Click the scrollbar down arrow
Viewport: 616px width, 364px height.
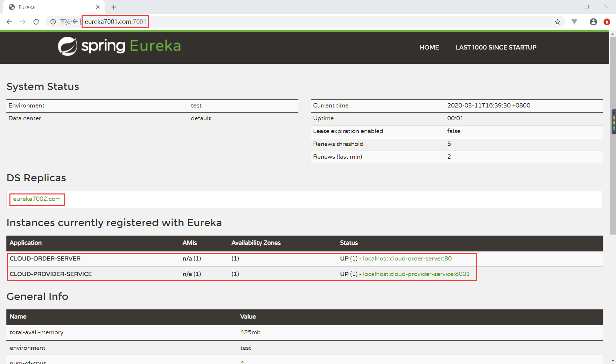coord(613,361)
